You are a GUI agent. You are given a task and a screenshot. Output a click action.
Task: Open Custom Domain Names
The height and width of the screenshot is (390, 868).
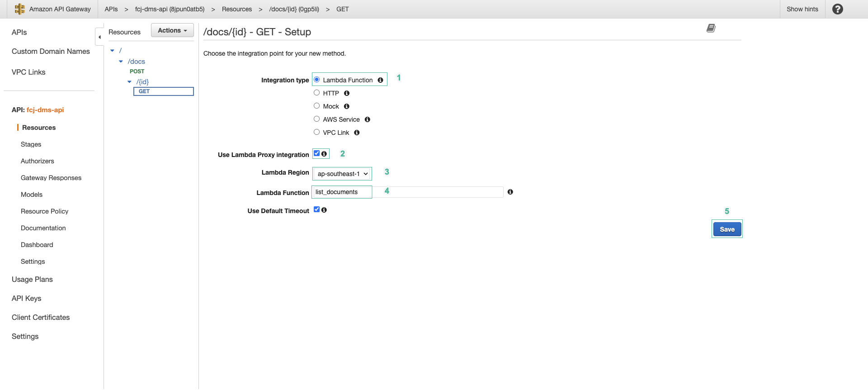point(51,51)
